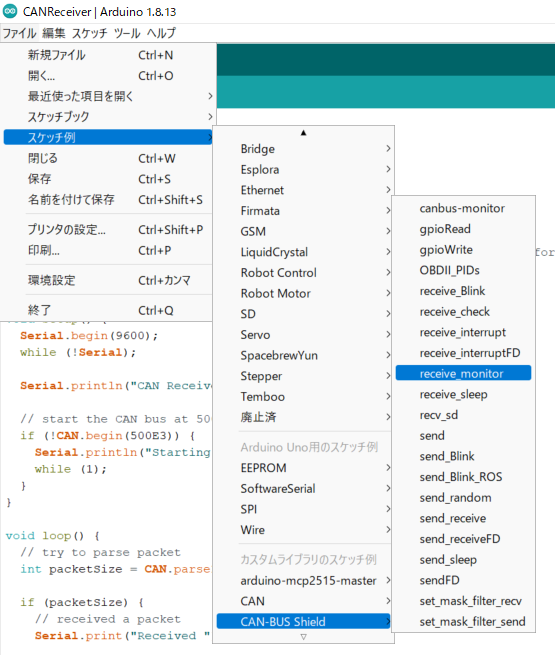This screenshot has height=655, width=555.
Task: Open receive_interruptFD example
Action: (x=464, y=353)
